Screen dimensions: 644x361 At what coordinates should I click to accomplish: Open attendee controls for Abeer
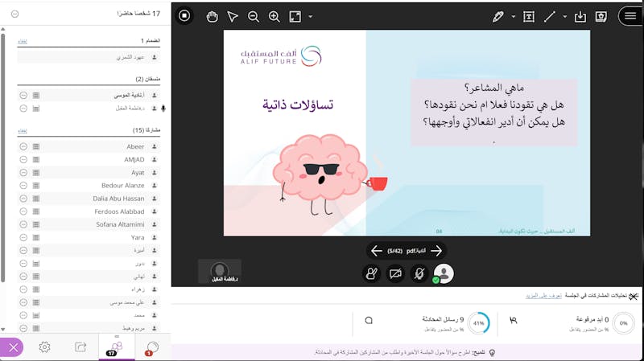point(23,147)
